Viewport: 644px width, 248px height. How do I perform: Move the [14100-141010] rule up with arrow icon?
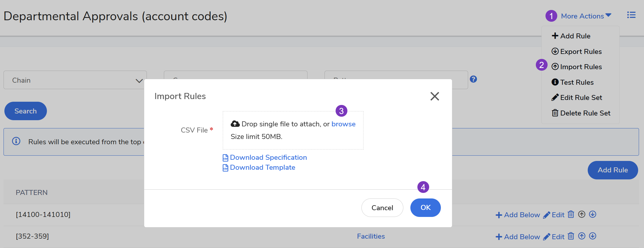click(582, 214)
